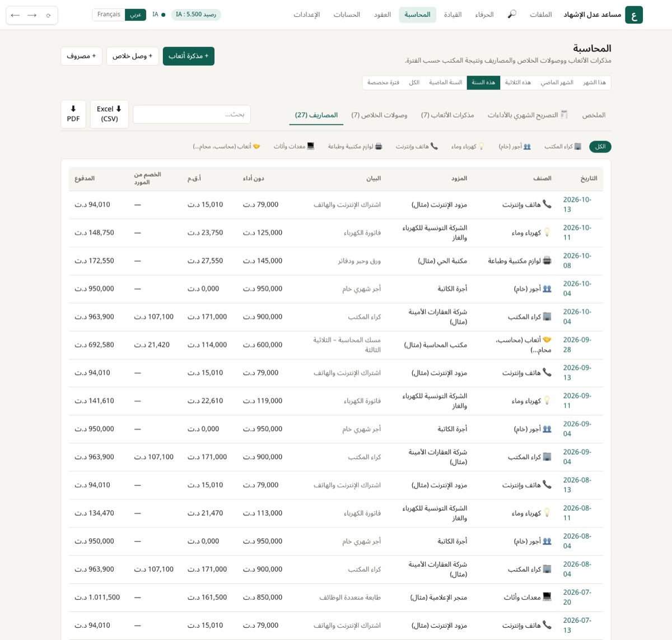Select the الكل period filter
The image size is (672, 640).
click(x=414, y=82)
